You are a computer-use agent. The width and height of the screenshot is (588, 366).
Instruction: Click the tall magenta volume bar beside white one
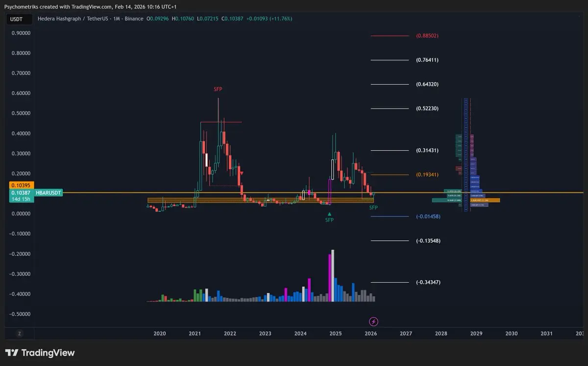pos(329,278)
